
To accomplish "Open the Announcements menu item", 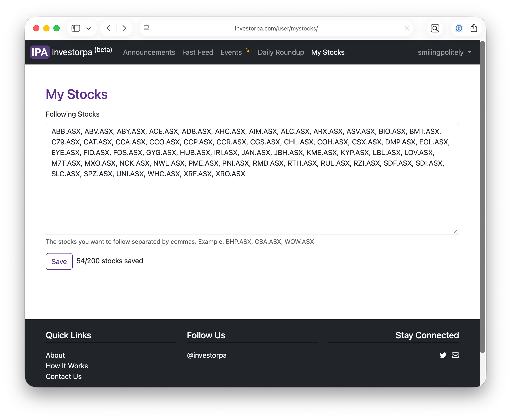I will (x=149, y=52).
